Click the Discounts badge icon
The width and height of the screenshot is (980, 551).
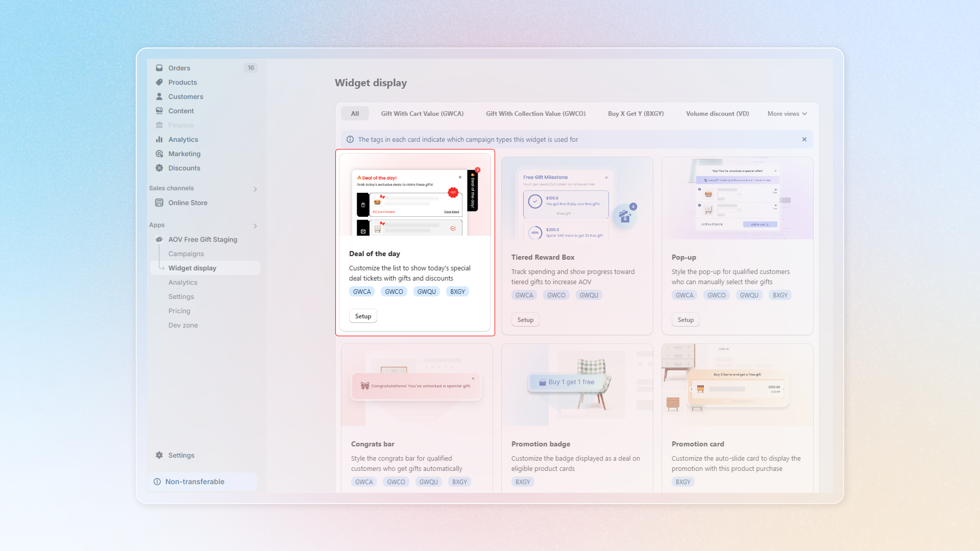(x=159, y=168)
